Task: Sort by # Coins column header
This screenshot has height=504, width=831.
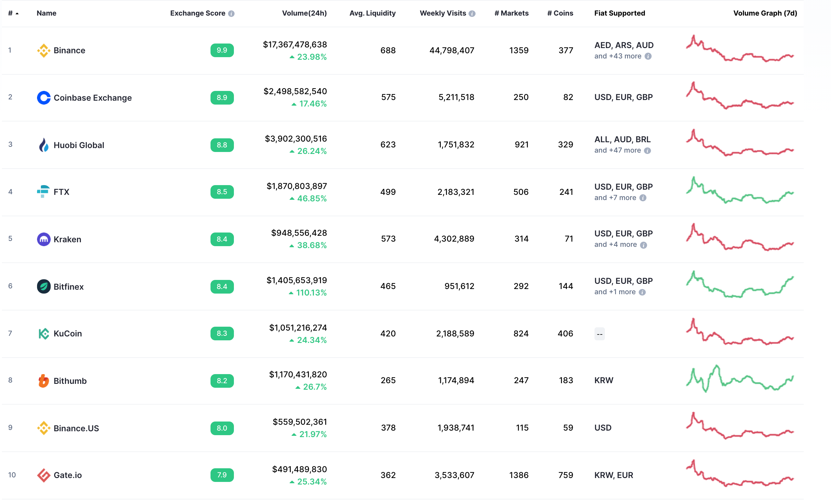Action: tap(560, 13)
